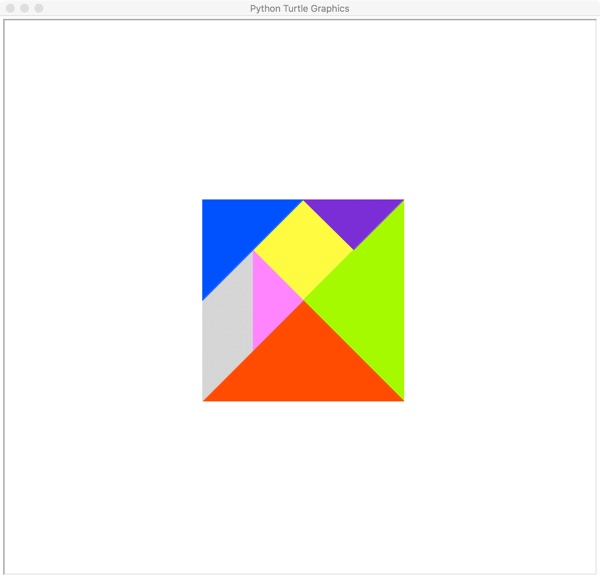
Task: Click the pink small triangle
Action: point(270,300)
